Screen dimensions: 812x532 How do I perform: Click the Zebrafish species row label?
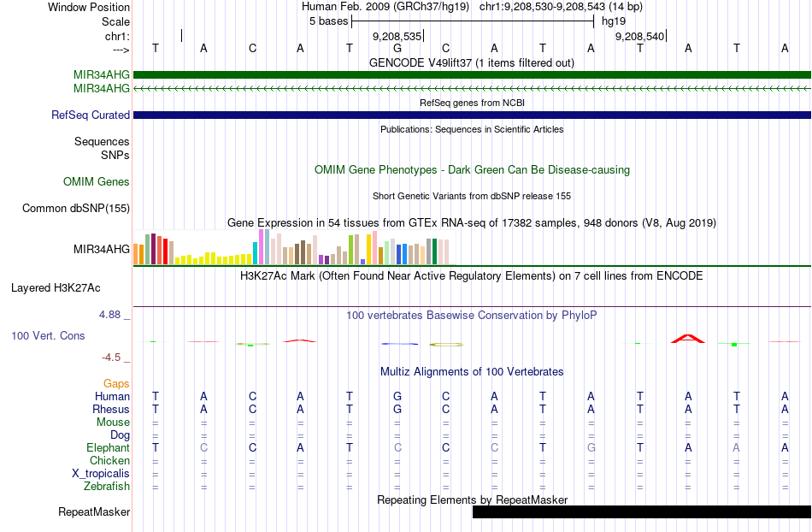[107, 487]
